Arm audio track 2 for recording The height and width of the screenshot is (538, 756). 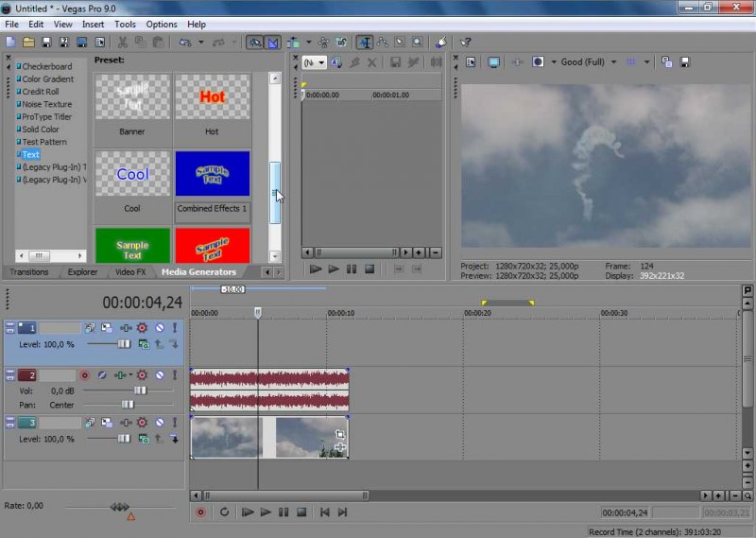tap(84, 375)
